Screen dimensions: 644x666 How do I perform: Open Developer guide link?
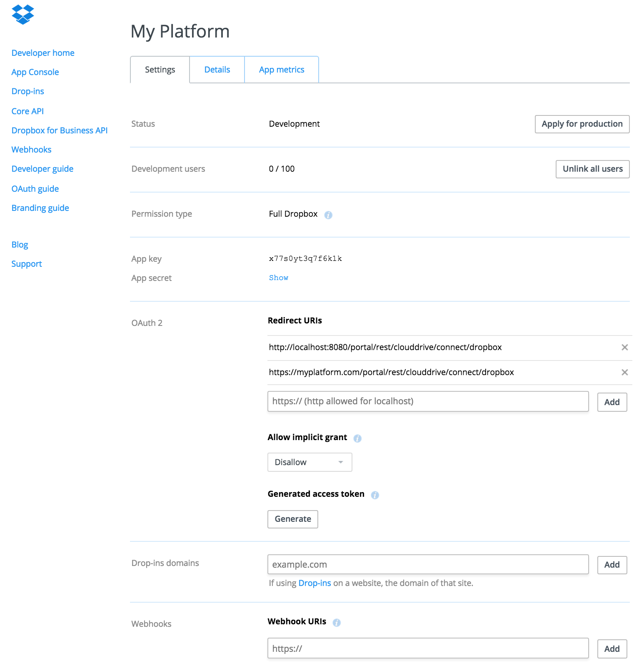[42, 169]
